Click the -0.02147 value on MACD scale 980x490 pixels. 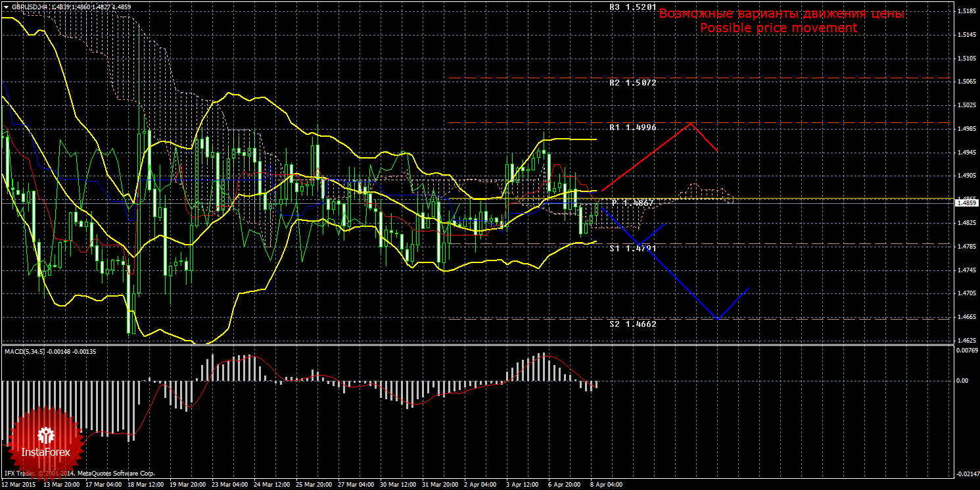tap(966, 474)
